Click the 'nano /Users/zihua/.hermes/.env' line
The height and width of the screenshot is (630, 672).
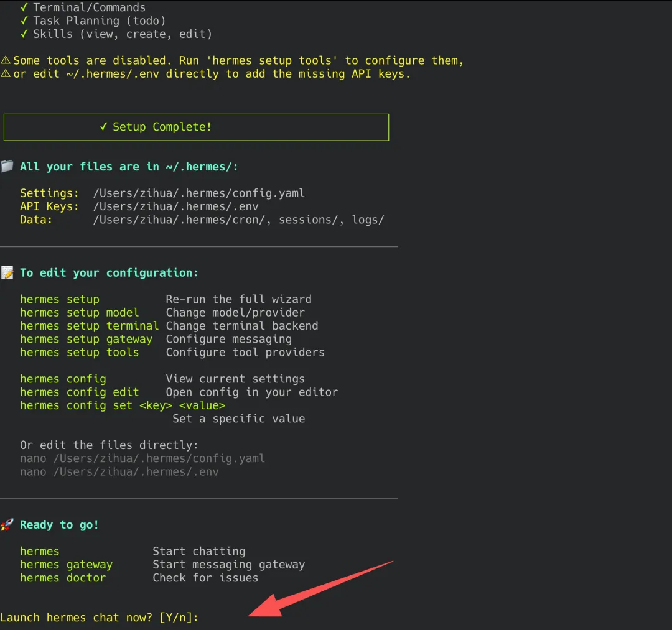(x=119, y=472)
